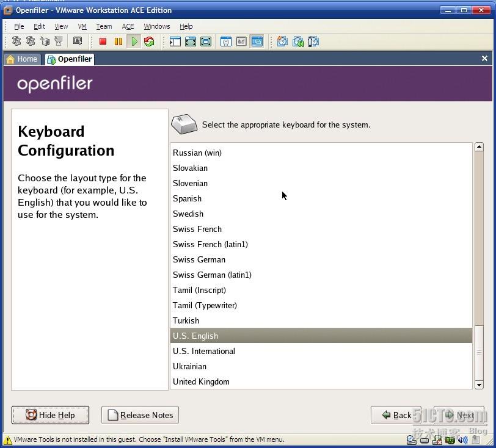Enter full screen mode icon
The image size is (496, 448).
pyautogui.click(x=206, y=42)
